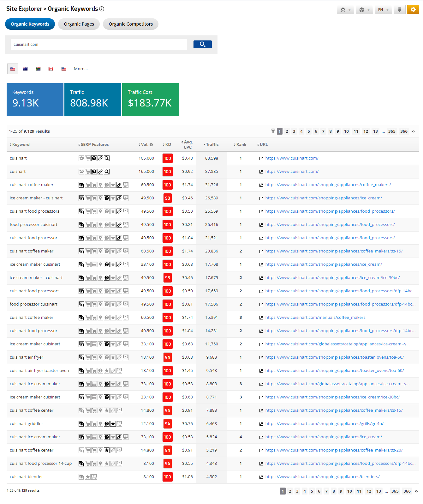This screenshot has height=504, width=423.
Task: Click the filter funnel icon above table
Action: [273, 131]
